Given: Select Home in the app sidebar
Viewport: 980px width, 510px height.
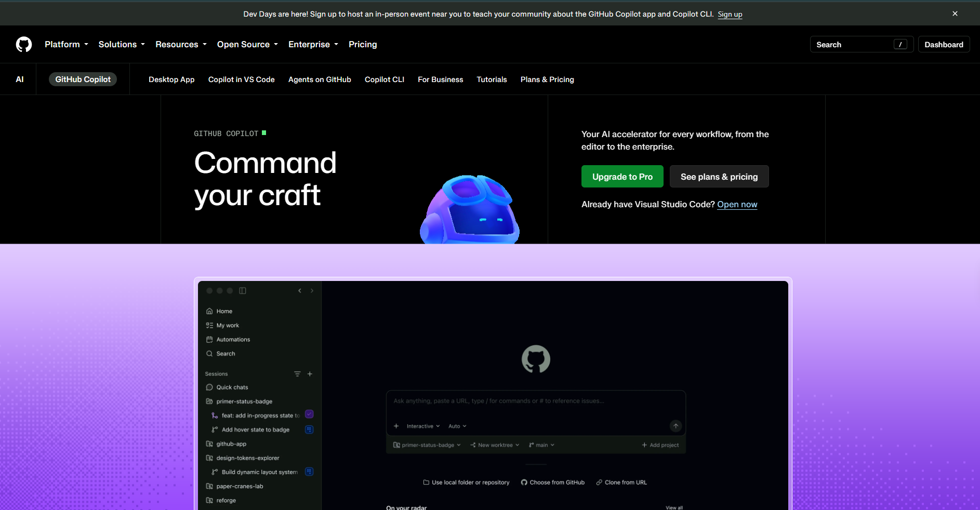Looking at the screenshot, I should pos(219,311).
